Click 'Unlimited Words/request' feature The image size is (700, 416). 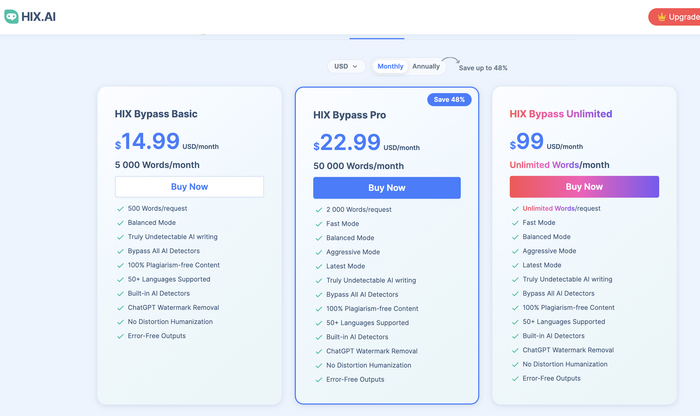(562, 208)
